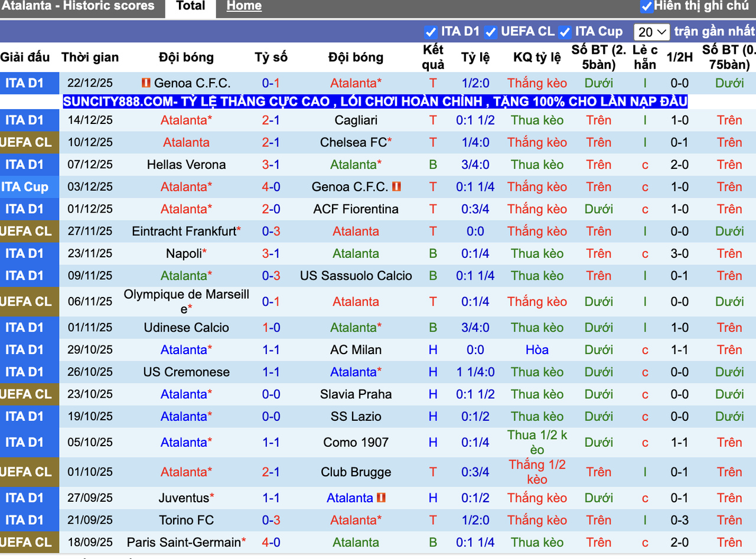Click the red card icon beside Genoa C.F.C. on 03/12/25
The height and width of the screenshot is (559, 756).
click(x=396, y=187)
